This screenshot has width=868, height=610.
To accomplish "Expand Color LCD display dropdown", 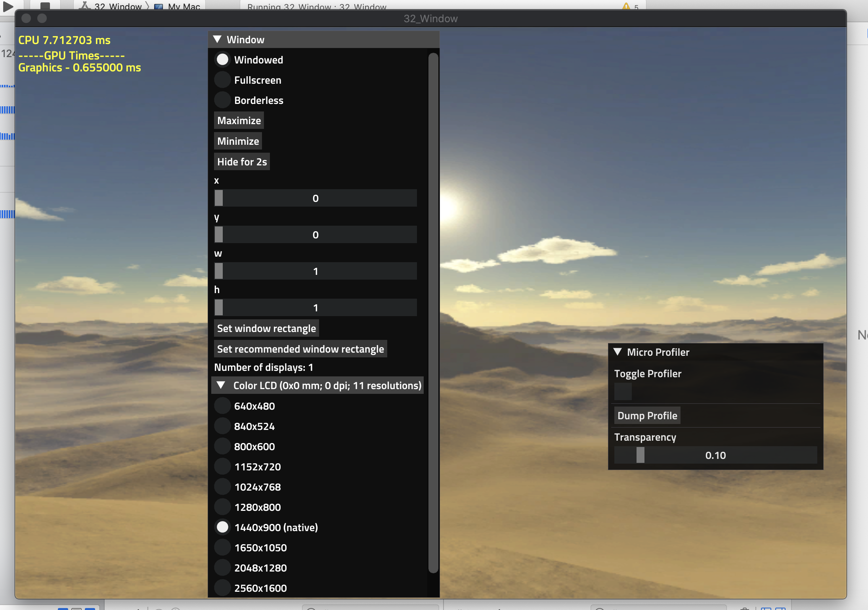I will click(221, 386).
